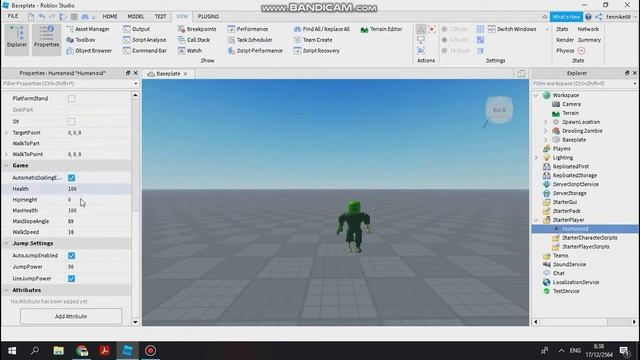Screen dimensions: 640x360
Task: Show the Output window
Action: [x=137, y=29]
